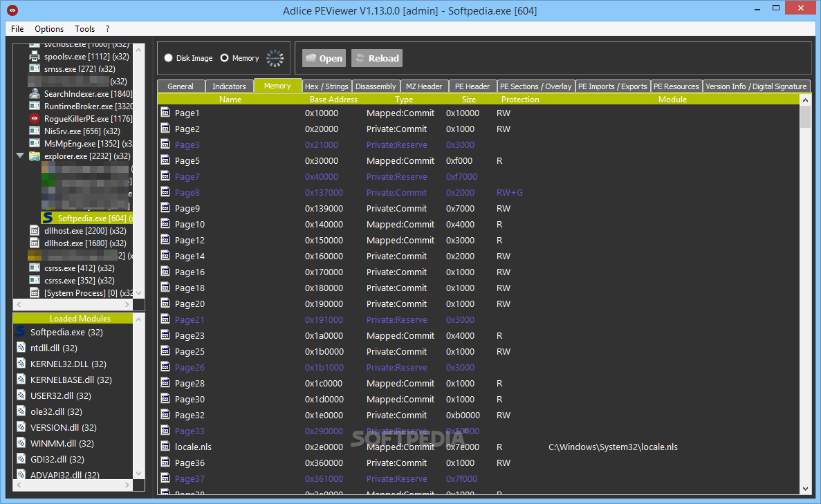Click the dllhost.exe [2200] process icon
This screenshot has width=821, height=504.
coord(35,230)
